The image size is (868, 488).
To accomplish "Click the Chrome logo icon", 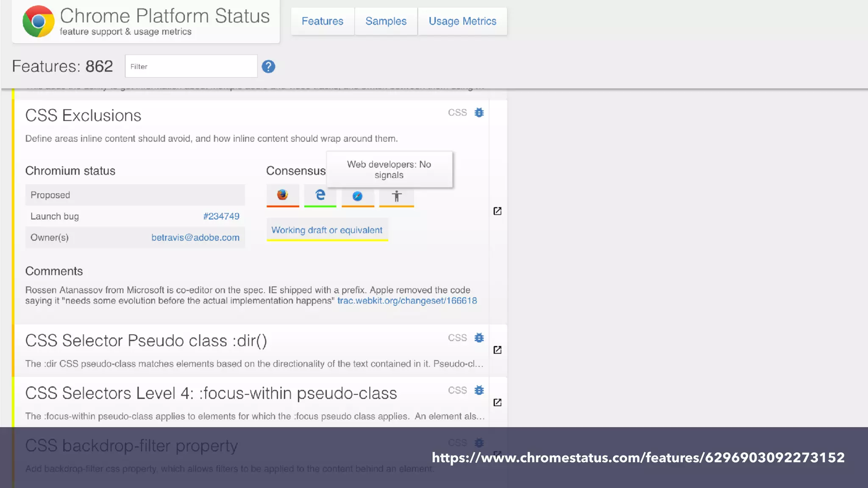I will pyautogui.click(x=39, y=21).
